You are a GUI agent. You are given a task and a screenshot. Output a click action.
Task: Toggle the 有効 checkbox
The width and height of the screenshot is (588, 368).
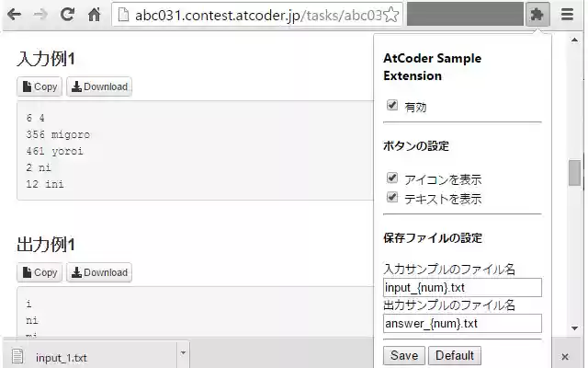392,105
